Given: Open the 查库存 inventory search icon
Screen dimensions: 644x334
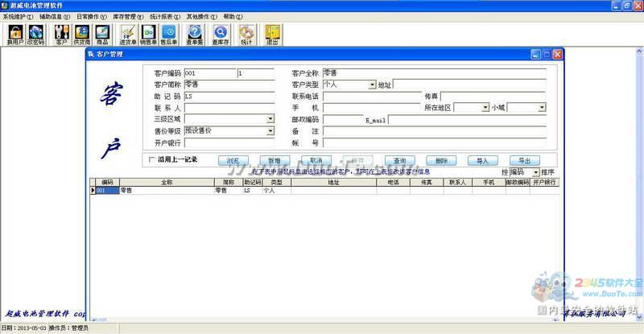Looking at the screenshot, I should 221,35.
